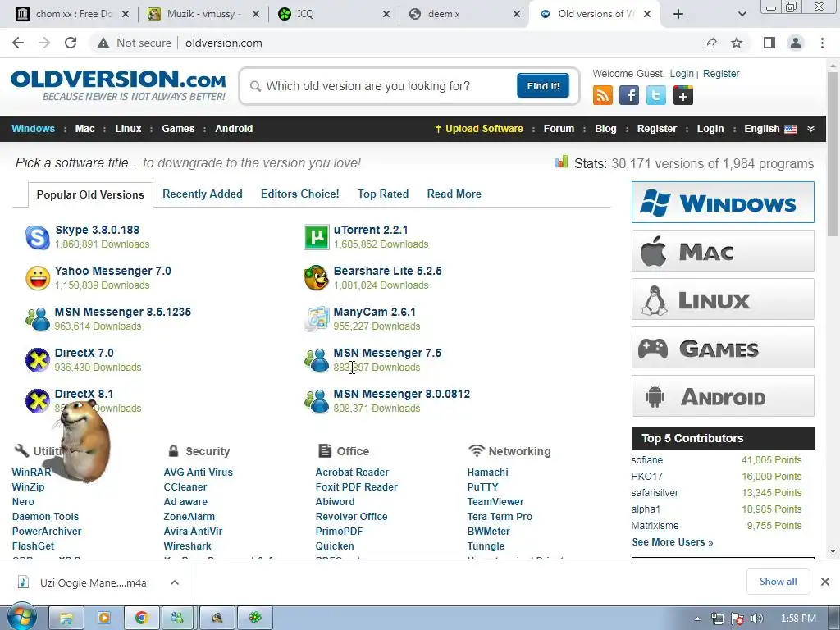Image resolution: width=840 pixels, height=630 pixels.
Task: Switch to the ICQ browser tab
Action: (334, 14)
